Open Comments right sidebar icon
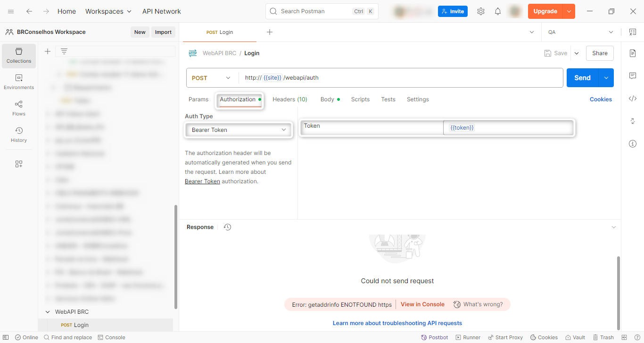 click(x=633, y=76)
